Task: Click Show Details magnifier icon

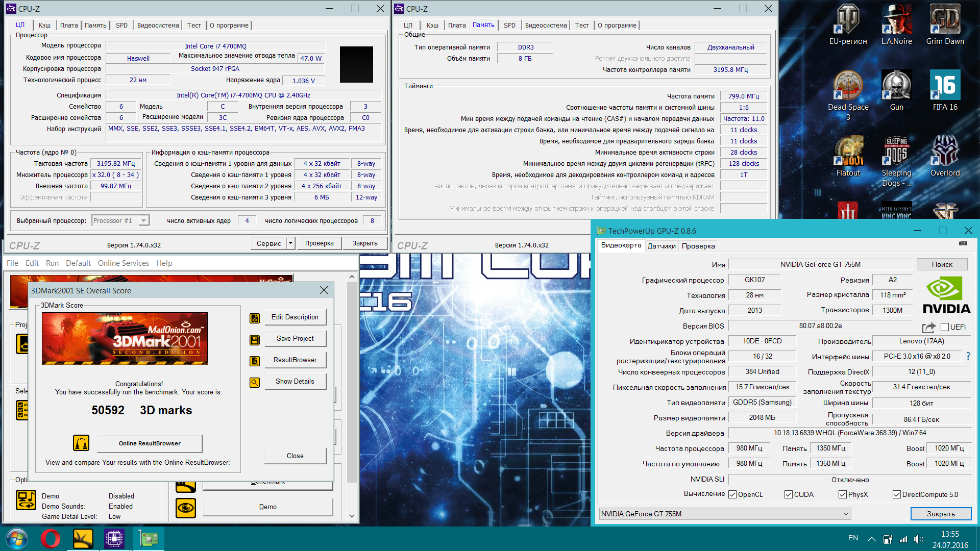Action: pos(255,383)
